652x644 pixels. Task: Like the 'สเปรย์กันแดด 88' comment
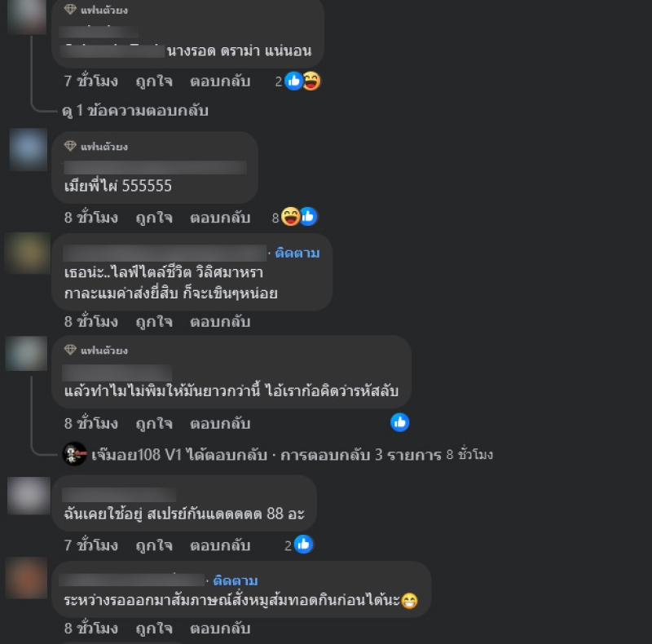click(154, 545)
